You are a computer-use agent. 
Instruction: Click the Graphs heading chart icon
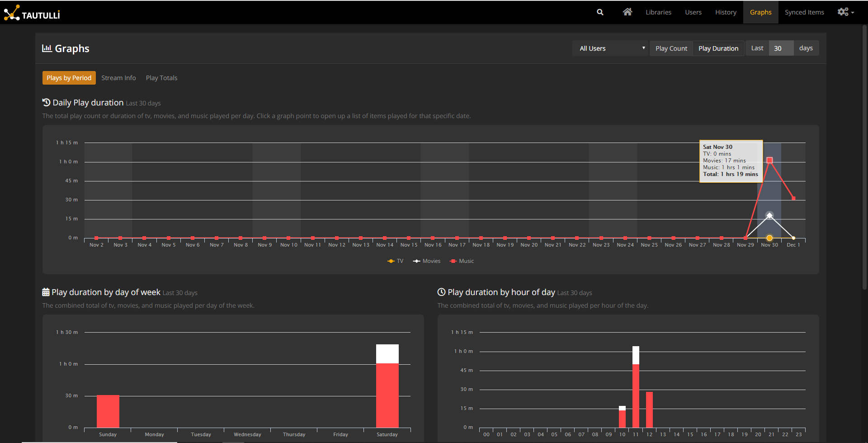47,48
